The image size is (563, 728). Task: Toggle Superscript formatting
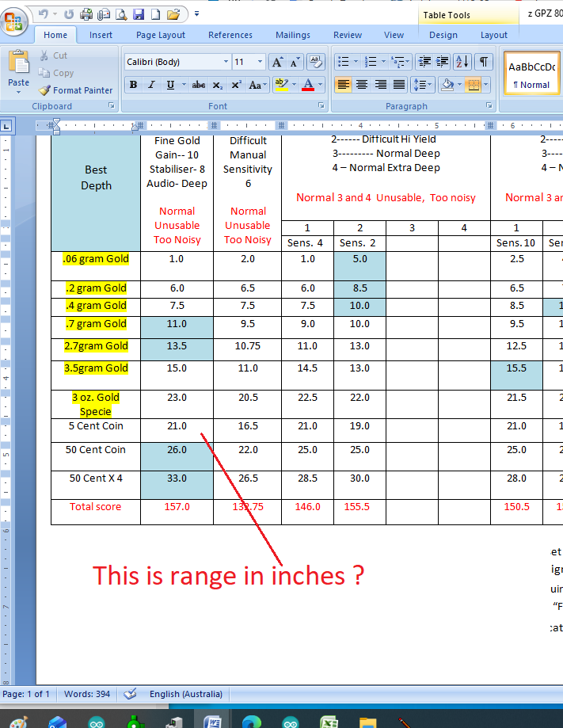coord(236,85)
